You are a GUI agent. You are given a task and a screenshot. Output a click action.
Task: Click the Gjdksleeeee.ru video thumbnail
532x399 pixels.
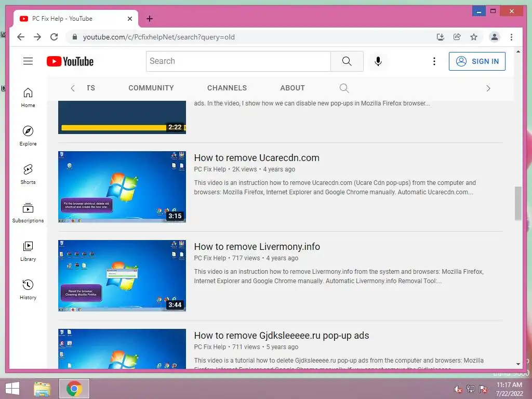122,349
